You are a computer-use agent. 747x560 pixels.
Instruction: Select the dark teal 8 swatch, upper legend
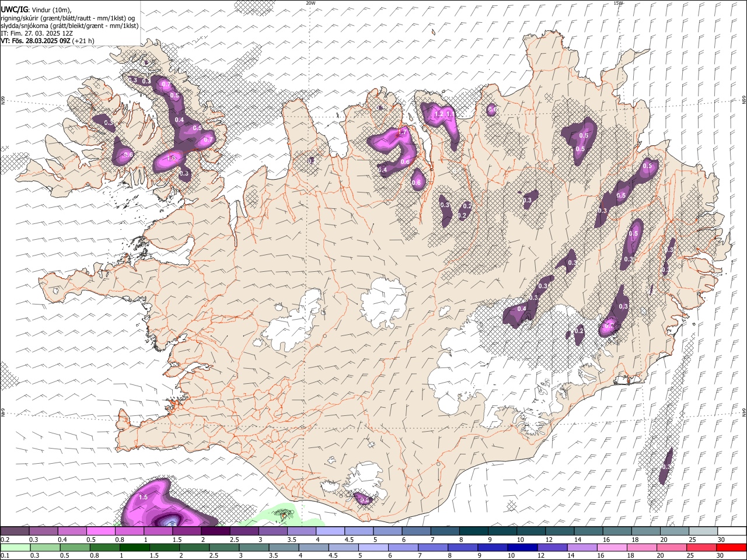474,531
